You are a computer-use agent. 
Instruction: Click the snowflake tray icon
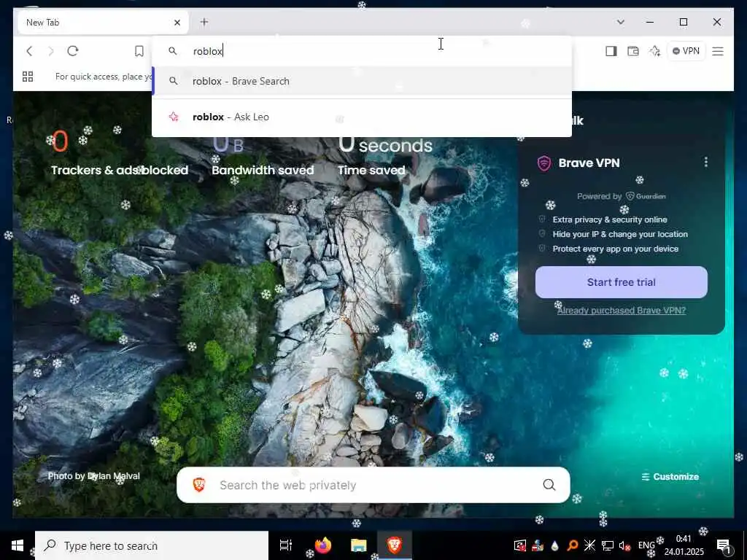point(589,545)
